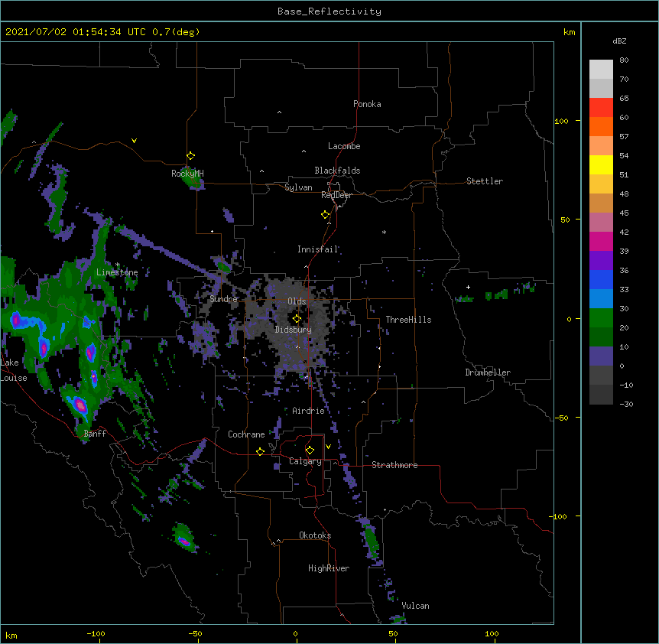Click the Stettler town label
This screenshot has width=659, height=644.
pos(484,181)
